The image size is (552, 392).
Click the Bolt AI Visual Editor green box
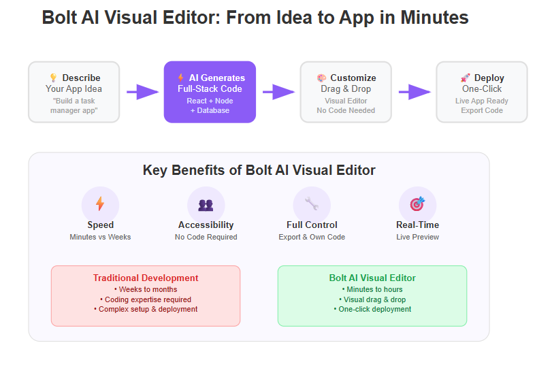pos(372,296)
